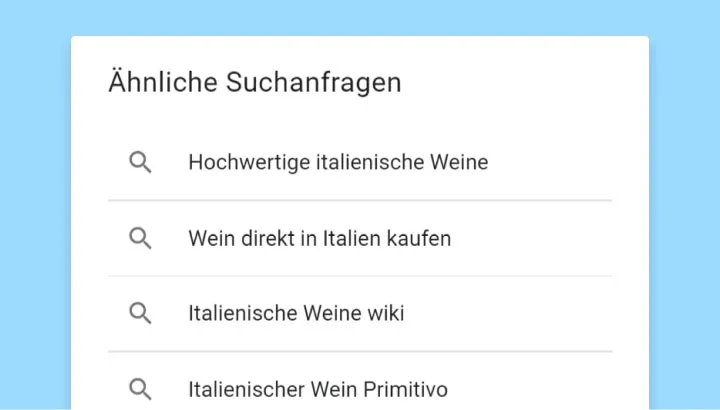Click the search icon beside Hochwertige italienische Weine

[x=141, y=162]
